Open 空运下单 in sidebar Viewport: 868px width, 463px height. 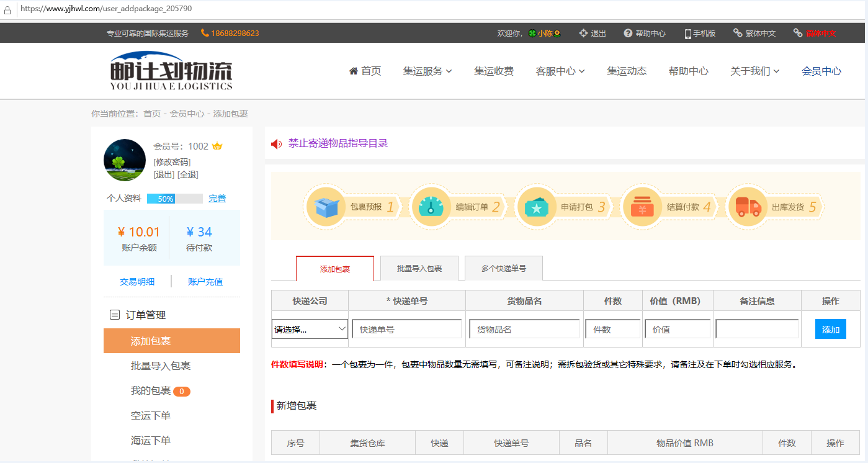point(151,415)
